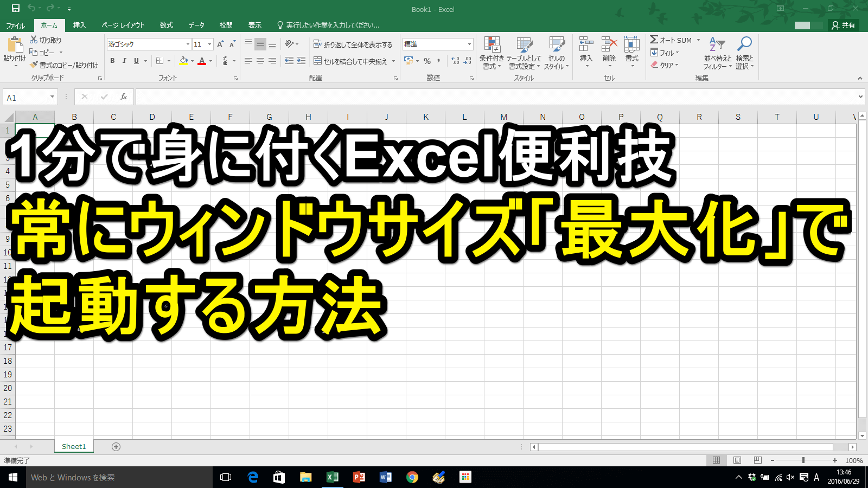Switch to the Data (データ) tab
The width and height of the screenshot is (868, 488).
[196, 25]
